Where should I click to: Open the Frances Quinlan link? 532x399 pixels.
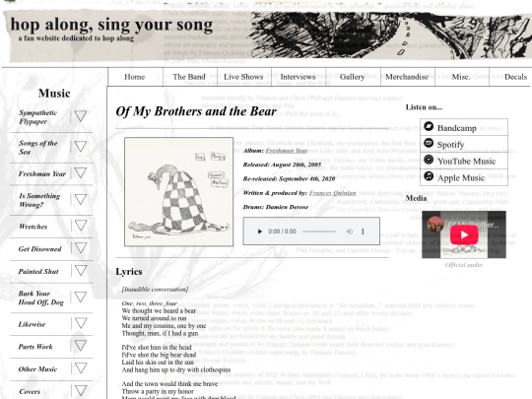point(333,193)
